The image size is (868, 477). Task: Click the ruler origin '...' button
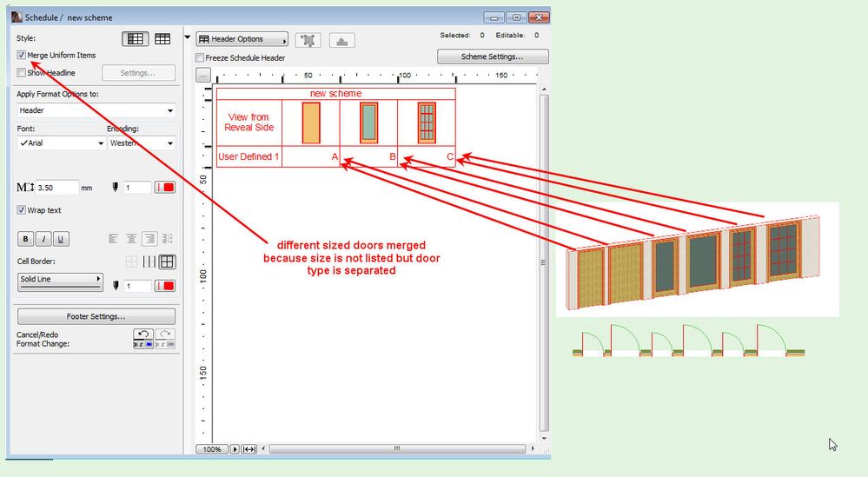pyautogui.click(x=203, y=76)
